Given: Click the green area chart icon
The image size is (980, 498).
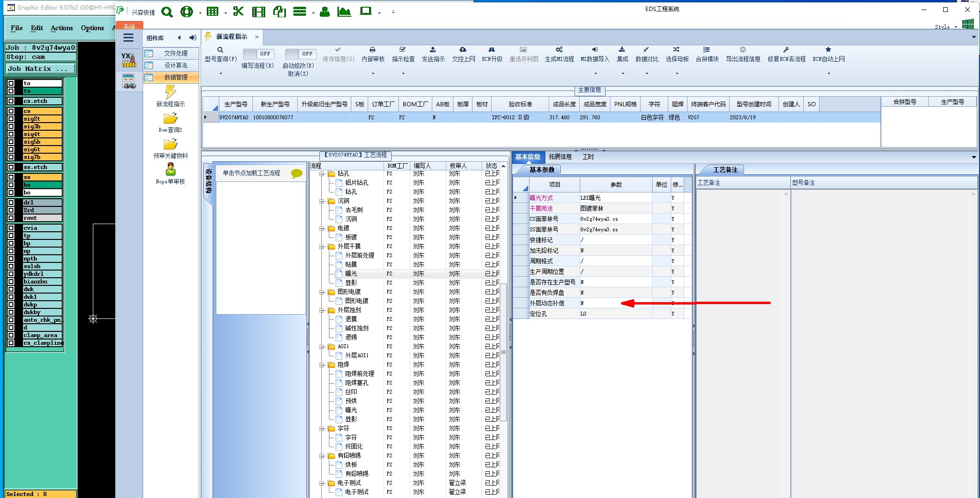Looking at the screenshot, I should (x=344, y=12).
